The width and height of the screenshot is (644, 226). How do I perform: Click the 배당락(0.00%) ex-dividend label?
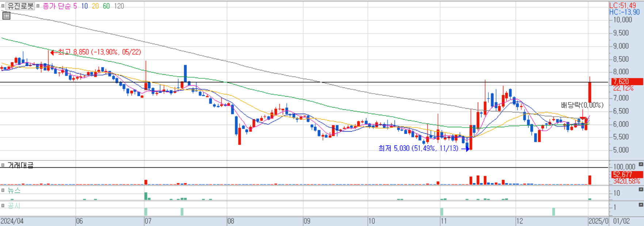click(582, 105)
